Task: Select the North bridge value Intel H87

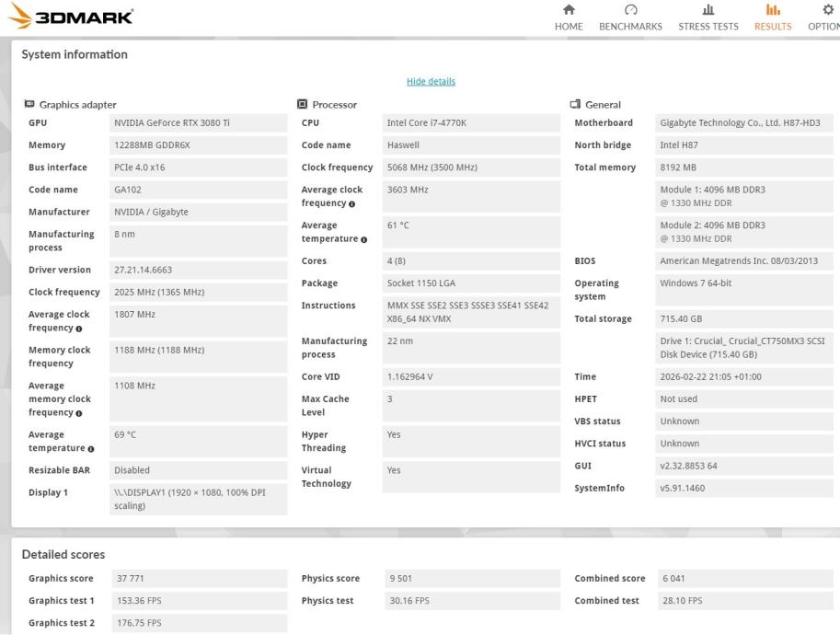Action: [744, 145]
